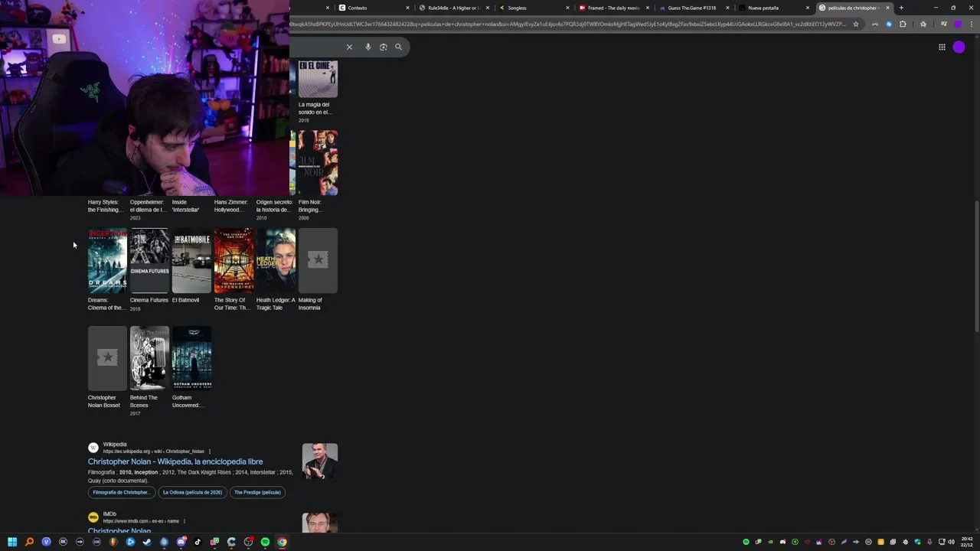Image resolution: width=980 pixels, height=551 pixels.
Task: Open Google Lens image search
Action: tap(384, 47)
